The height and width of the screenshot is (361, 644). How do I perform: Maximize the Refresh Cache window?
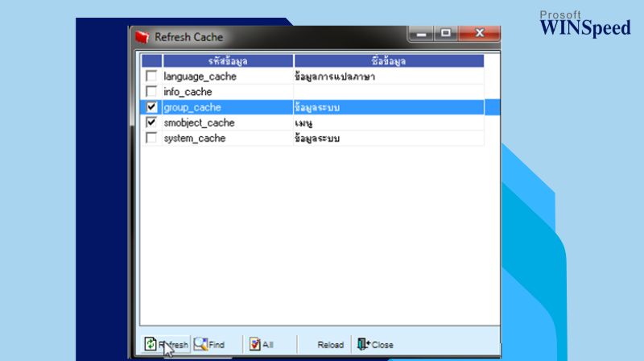(446, 33)
